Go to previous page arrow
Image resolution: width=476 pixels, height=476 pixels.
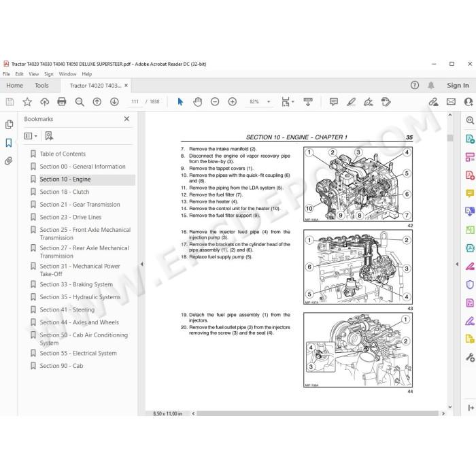(x=97, y=102)
